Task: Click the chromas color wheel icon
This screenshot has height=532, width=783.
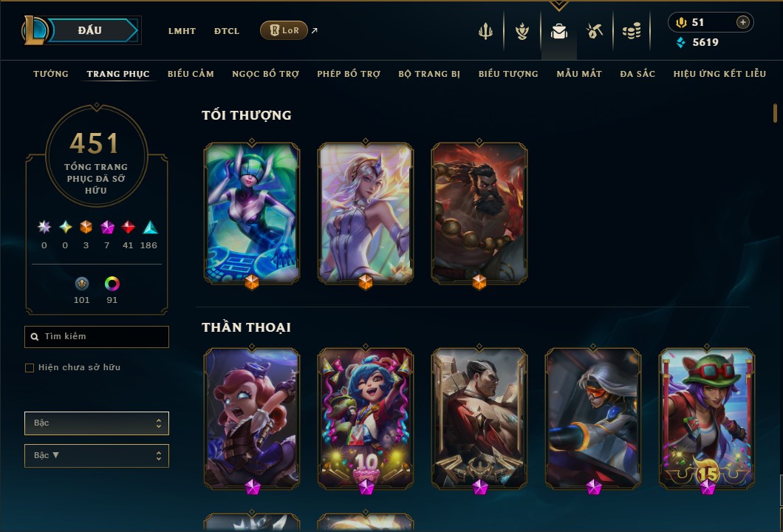Action: [112, 284]
